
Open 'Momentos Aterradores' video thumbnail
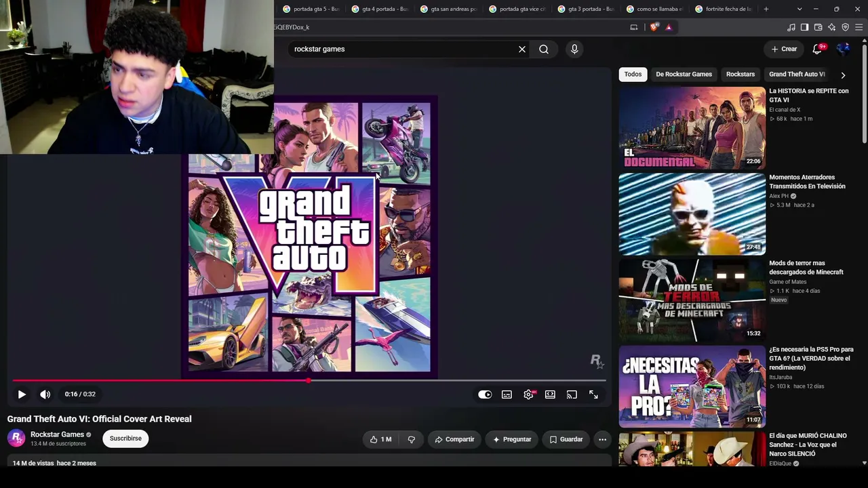point(692,214)
